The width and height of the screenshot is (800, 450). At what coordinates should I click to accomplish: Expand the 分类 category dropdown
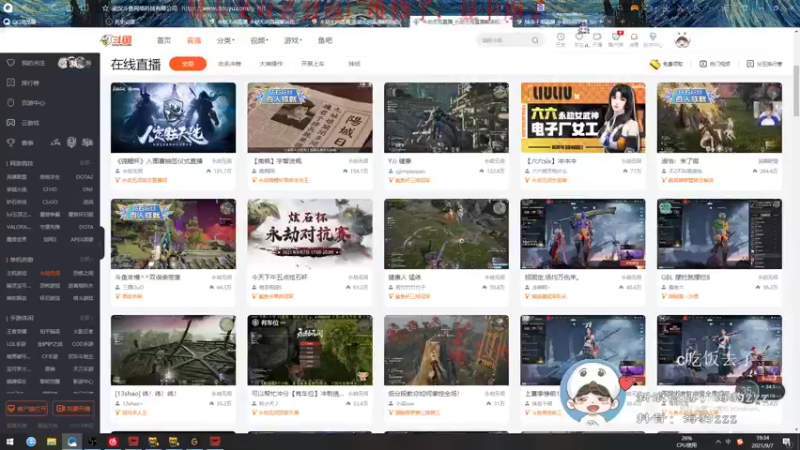tap(225, 40)
